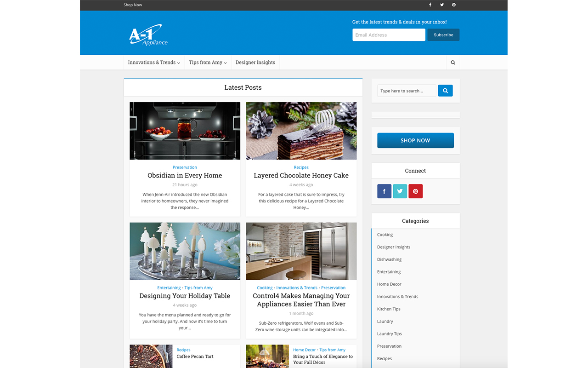Select Entertaining in the Categories list

389,272
